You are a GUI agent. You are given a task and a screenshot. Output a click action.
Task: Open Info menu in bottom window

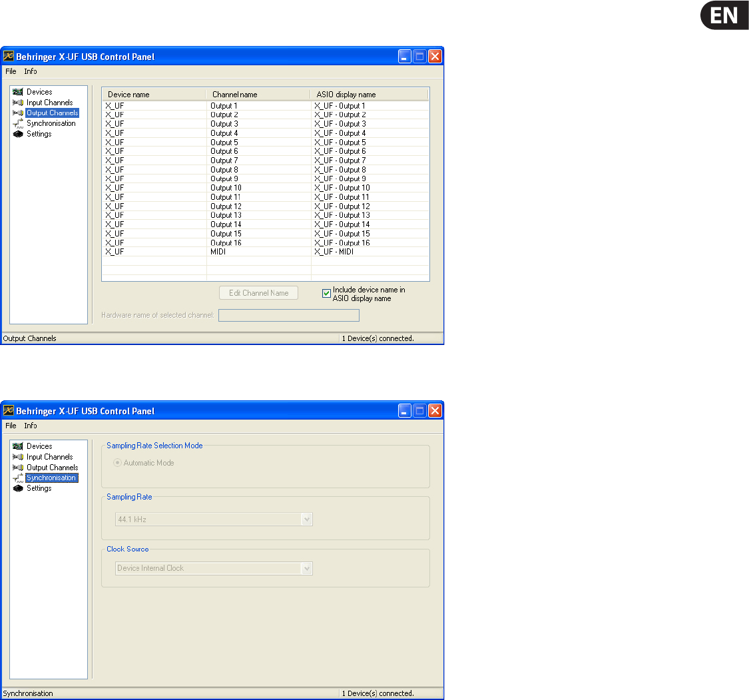tap(31, 426)
